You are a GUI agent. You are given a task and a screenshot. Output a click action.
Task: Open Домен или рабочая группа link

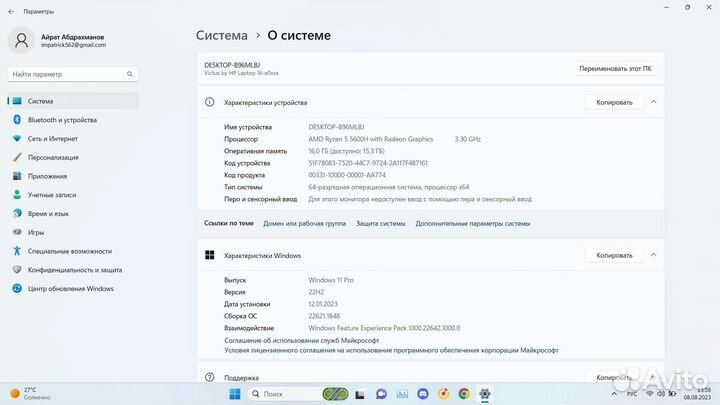click(304, 224)
